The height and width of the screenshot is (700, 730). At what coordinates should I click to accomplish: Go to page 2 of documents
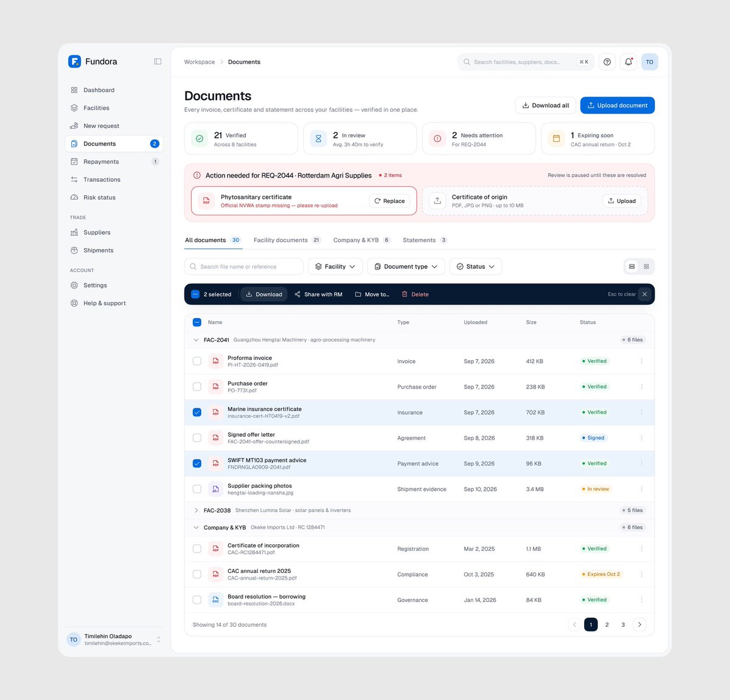(607, 625)
